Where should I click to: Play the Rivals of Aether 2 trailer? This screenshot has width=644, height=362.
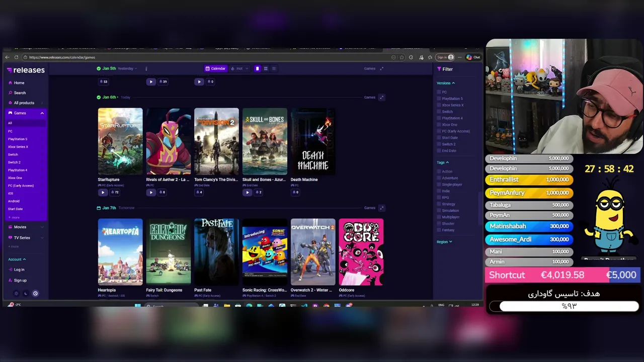[151, 192]
